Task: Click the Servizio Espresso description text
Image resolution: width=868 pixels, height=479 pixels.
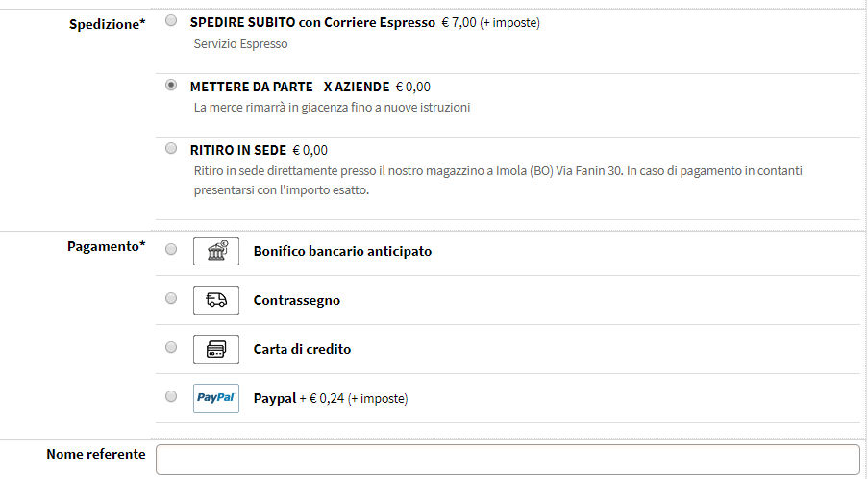Action: [x=241, y=43]
